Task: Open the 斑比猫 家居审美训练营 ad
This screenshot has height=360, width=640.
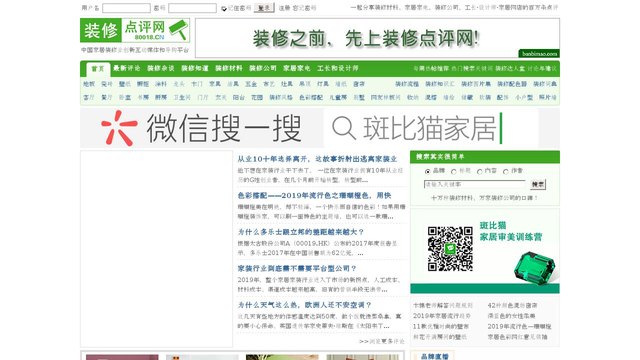Action: (485, 251)
